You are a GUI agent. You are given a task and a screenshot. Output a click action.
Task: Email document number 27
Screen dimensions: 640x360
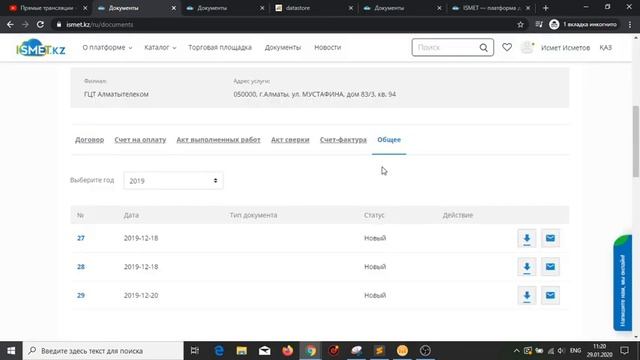550,238
